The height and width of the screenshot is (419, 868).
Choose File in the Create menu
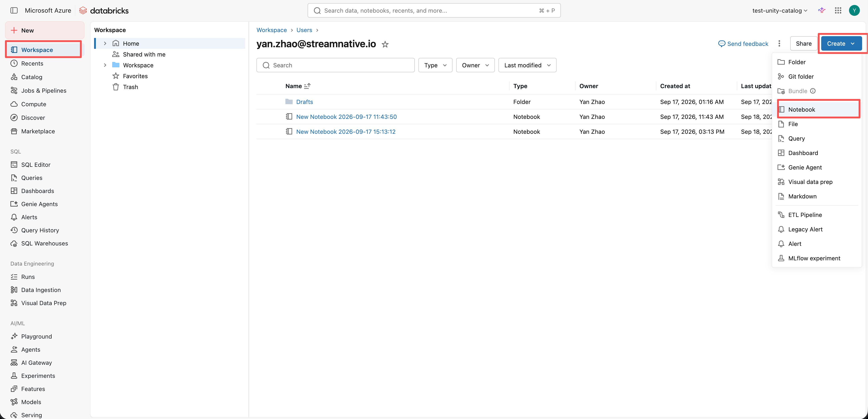(x=817, y=124)
